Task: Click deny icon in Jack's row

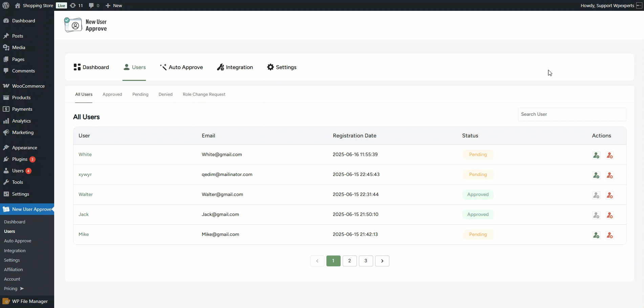Action: 609,215
